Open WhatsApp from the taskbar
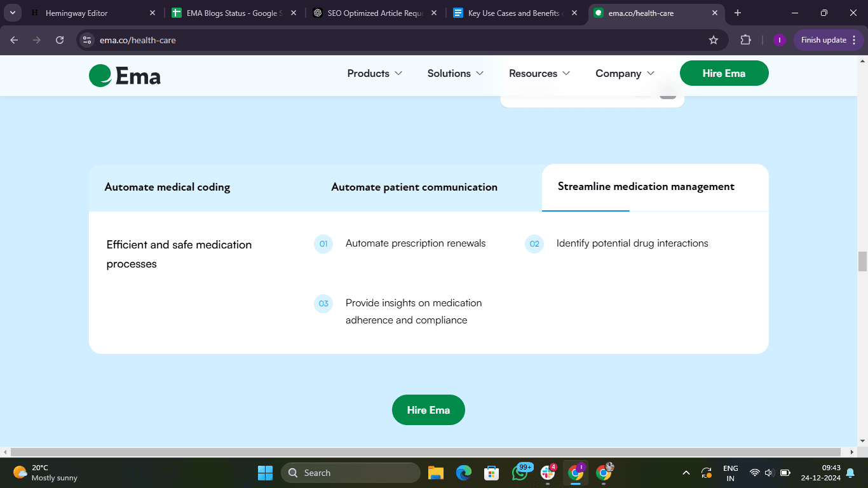This screenshot has width=868, height=488. point(520,473)
